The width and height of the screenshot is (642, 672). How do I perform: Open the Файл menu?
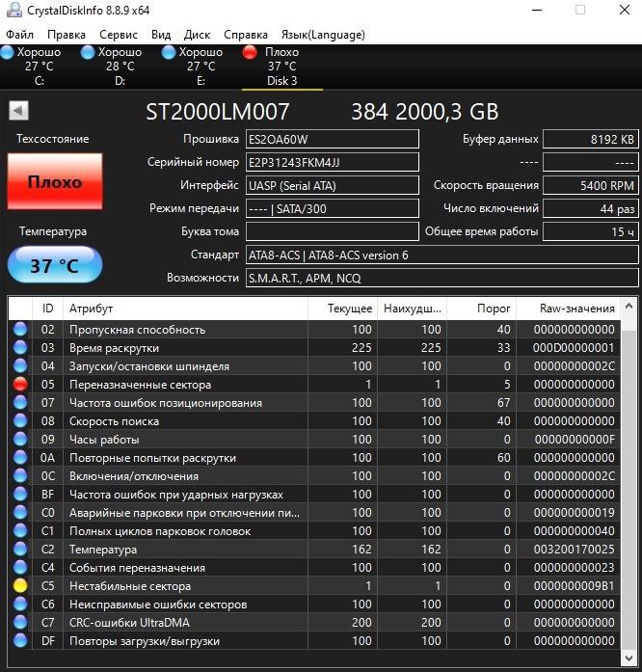(19, 35)
